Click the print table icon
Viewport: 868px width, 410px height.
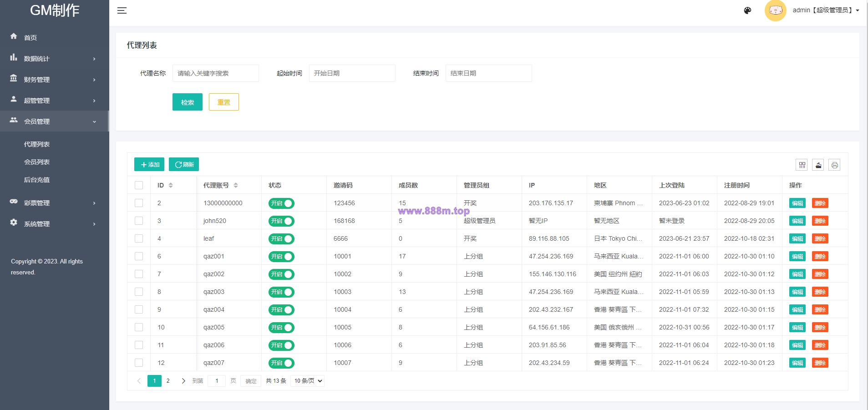(834, 165)
